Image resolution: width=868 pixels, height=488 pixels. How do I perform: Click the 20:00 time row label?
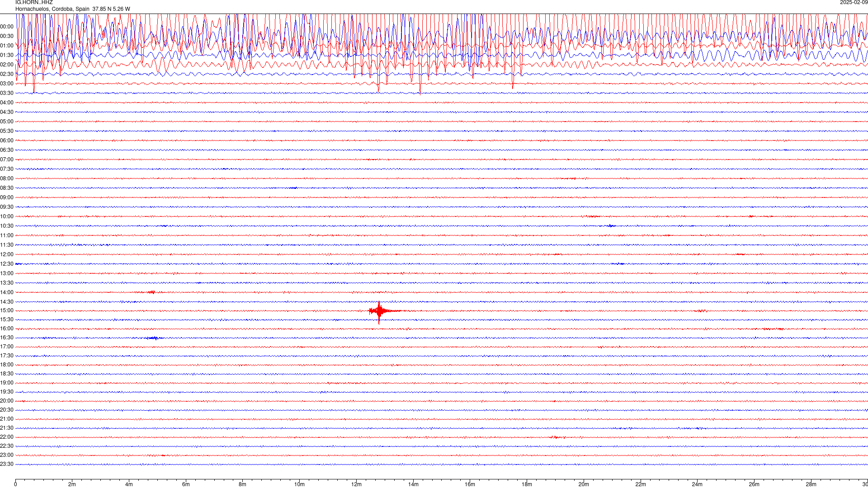[7, 401]
